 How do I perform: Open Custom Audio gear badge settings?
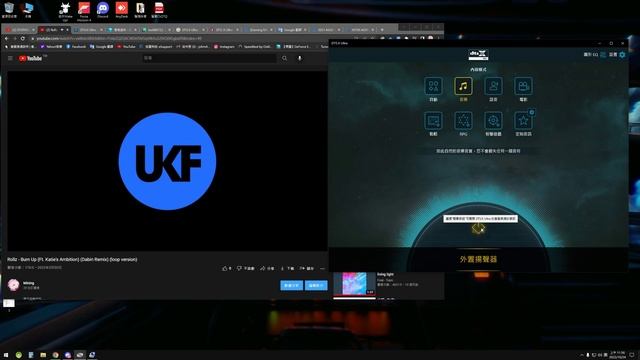(x=531, y=112)
